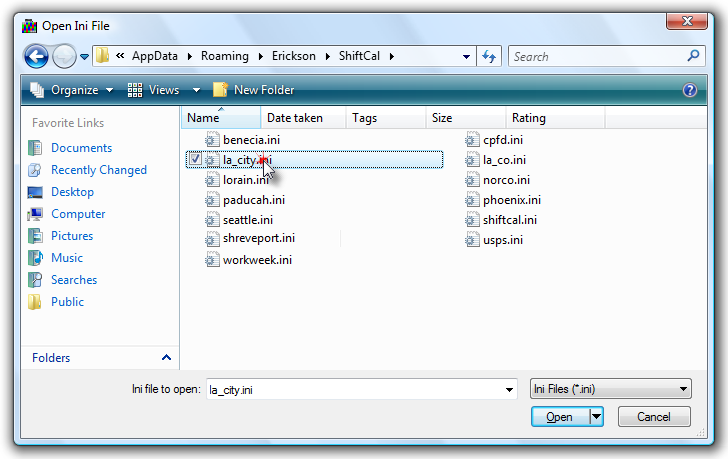Click the Computer icon in Favorite Links

click(35, 214)
